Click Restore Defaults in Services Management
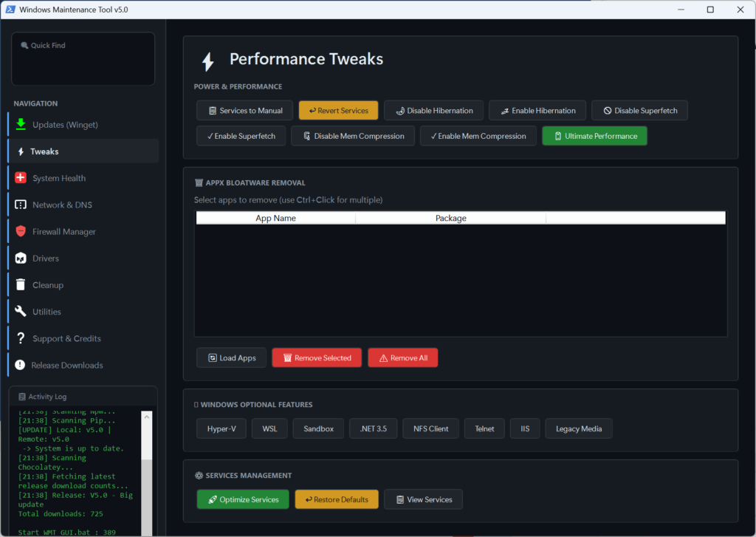 [x=336, y=499]
